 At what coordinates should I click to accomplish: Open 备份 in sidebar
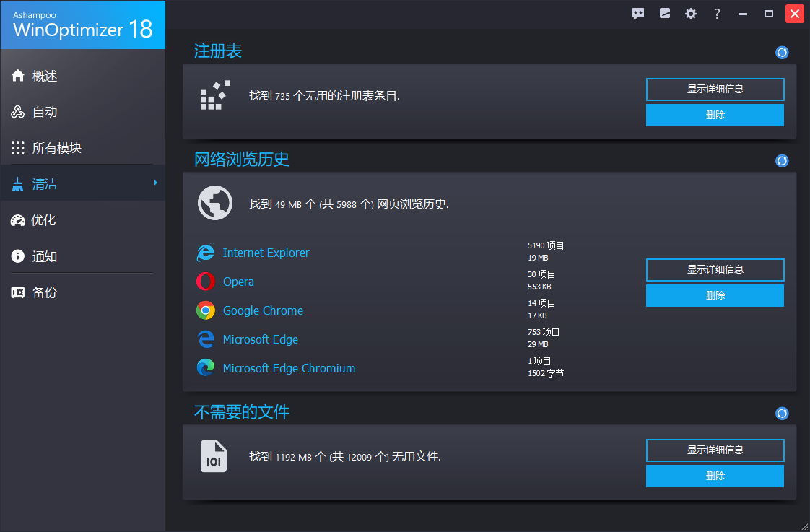(x=82, y=293)
